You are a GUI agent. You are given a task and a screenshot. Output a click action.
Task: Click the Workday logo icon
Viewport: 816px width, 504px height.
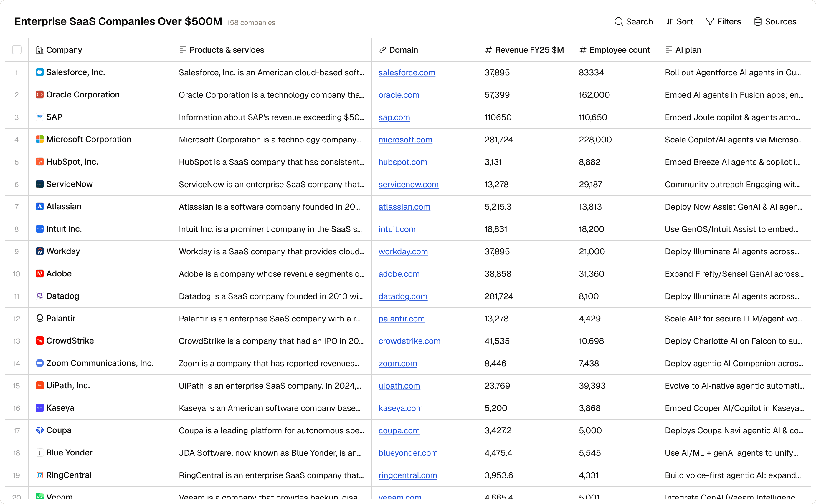(40, 251)
